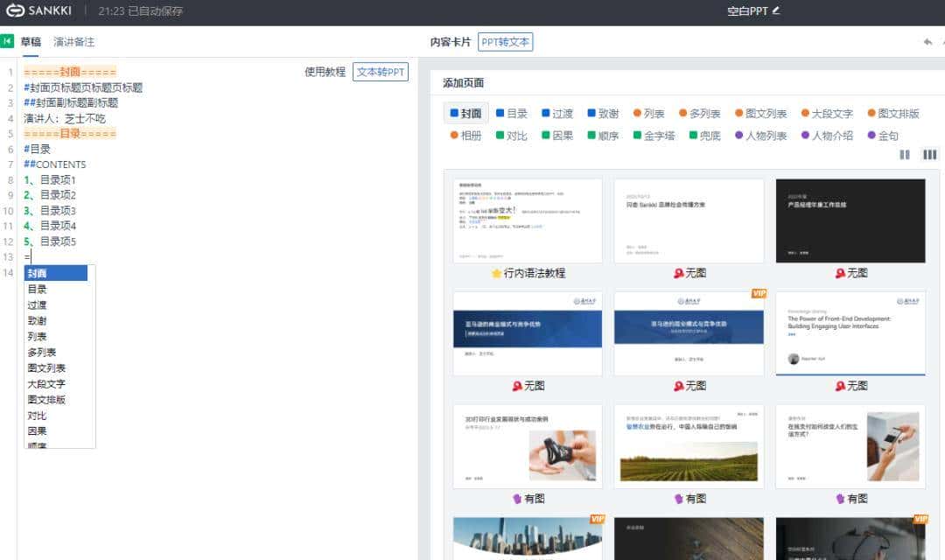
Task: Click the 文本转PPT button
Action: pos(381,72)
